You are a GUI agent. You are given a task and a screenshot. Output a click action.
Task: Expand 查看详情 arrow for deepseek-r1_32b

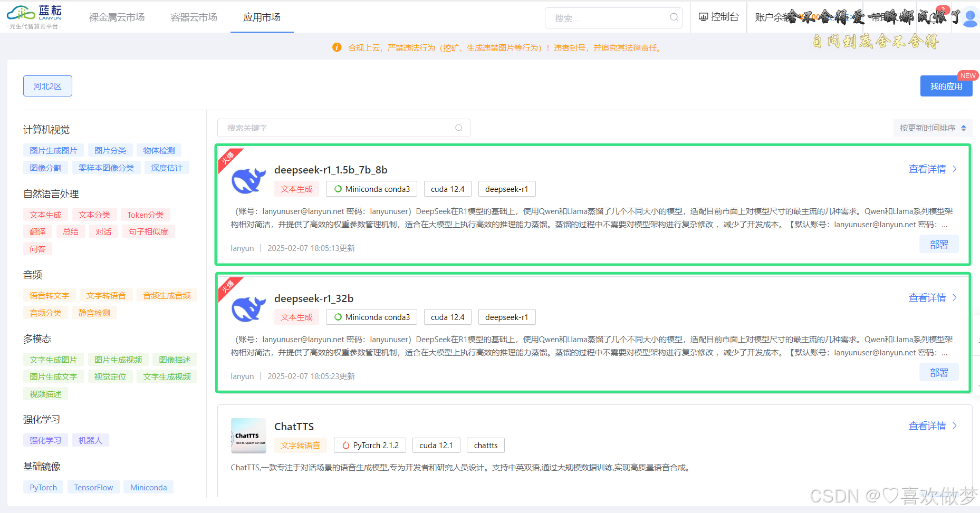point(954,298)
